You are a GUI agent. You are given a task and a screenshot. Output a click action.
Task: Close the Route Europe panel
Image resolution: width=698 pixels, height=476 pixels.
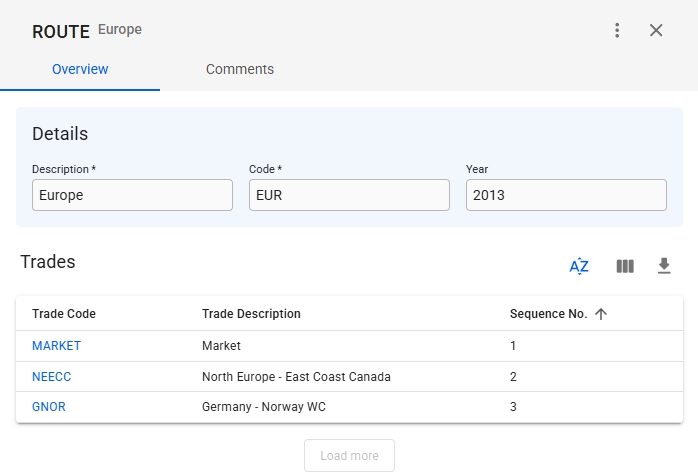point(656,30)
